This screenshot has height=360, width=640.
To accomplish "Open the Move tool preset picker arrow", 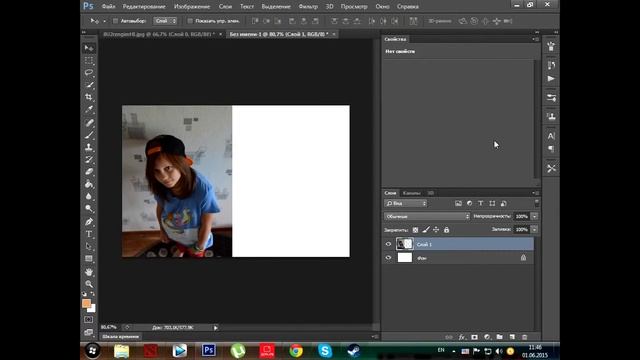I will tap(104, 21).
